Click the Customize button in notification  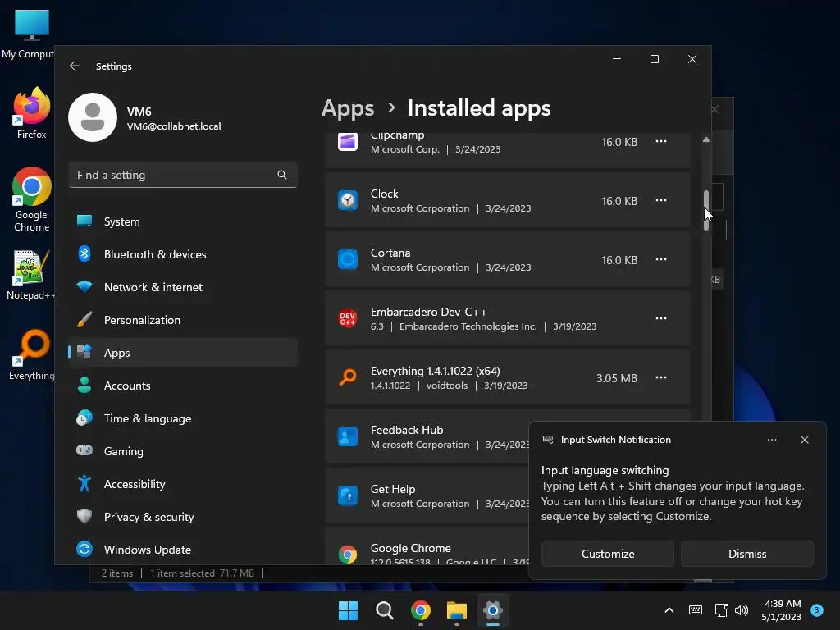pyautogui.click(x=608, y=554)
